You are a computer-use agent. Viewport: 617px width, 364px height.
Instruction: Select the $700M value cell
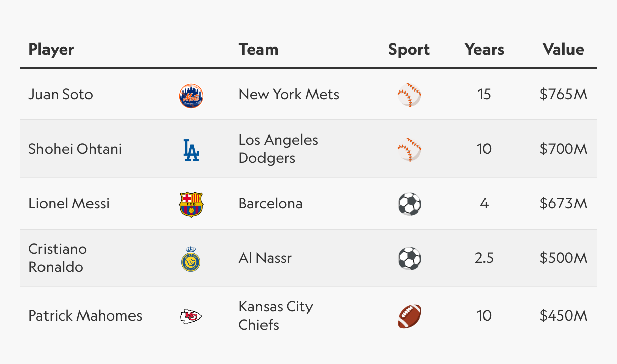(x=563, y=149)
